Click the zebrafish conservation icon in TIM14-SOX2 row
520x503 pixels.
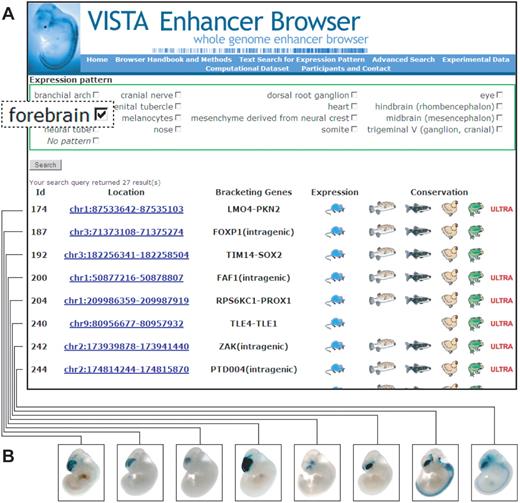click(x=418, y=254)
